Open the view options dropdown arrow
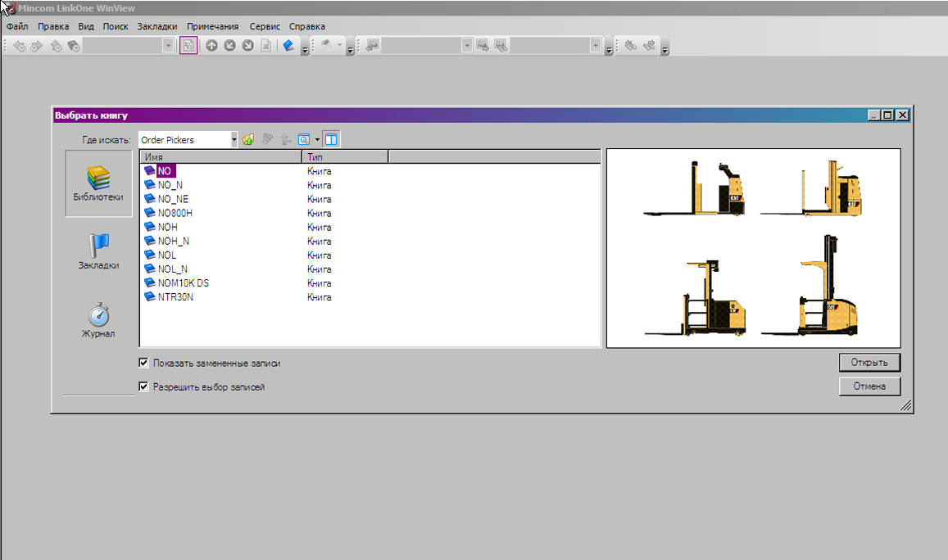Image resolution: width=948 pixels, height=560 pixels. coord(317,140)
